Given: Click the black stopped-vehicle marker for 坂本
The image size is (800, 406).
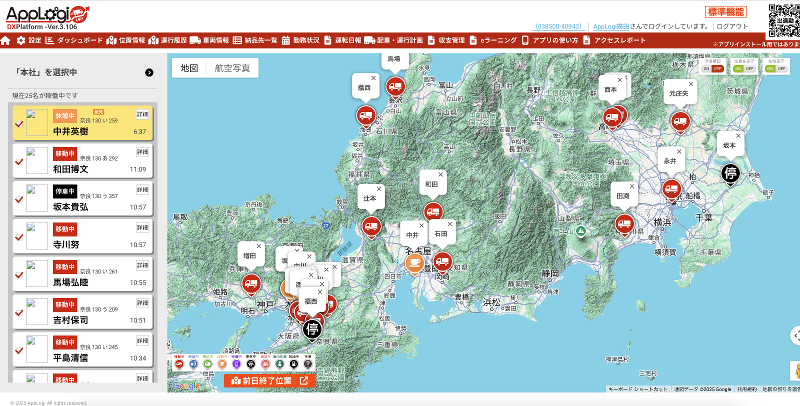Looking at the screenshot, I should [731, 174].
